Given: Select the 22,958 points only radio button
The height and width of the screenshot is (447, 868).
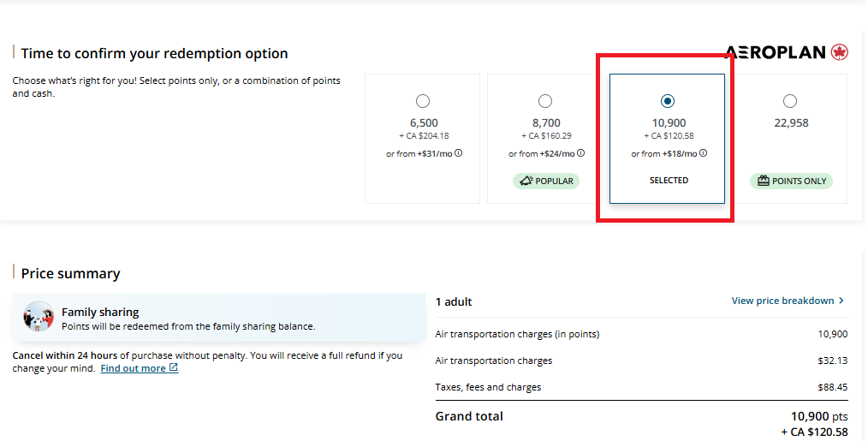Looking at the screenshot, I should point(790,101).
